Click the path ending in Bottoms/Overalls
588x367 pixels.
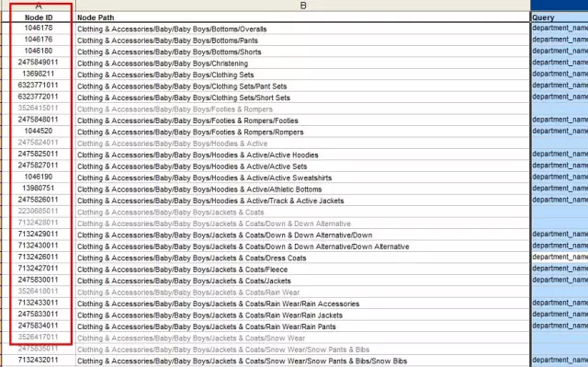click(172, 29)
